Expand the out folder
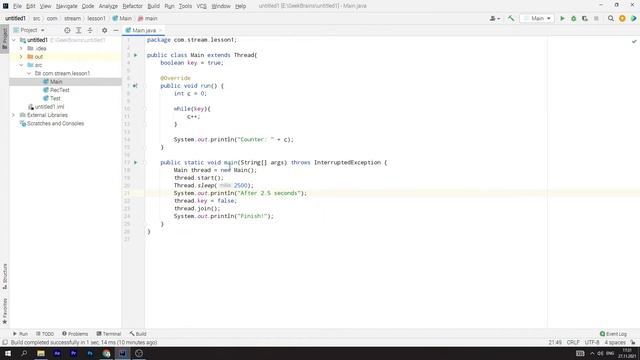Screen dimensions: 640x360 click(21, 57)
